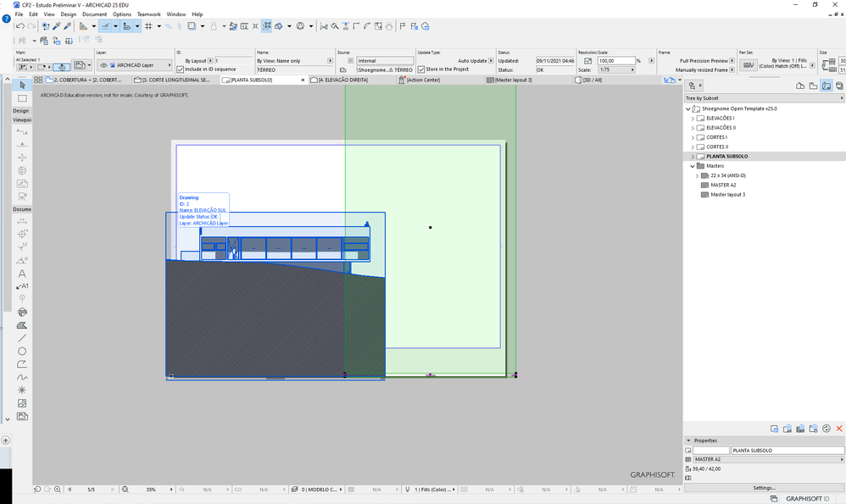Click the Settings... button

(x=765, y=488)
